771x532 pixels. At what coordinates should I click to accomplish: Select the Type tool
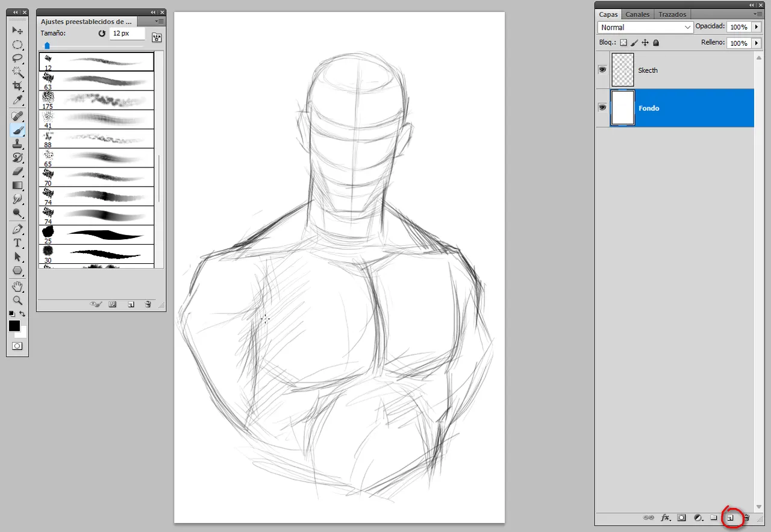click(x=17, y=243)
